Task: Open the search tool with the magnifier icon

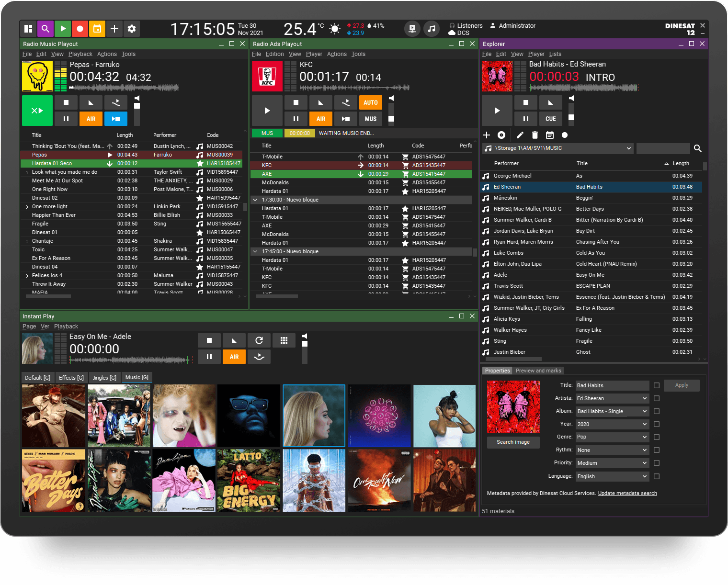Action: pyautogui.click(x=45, y=29)
